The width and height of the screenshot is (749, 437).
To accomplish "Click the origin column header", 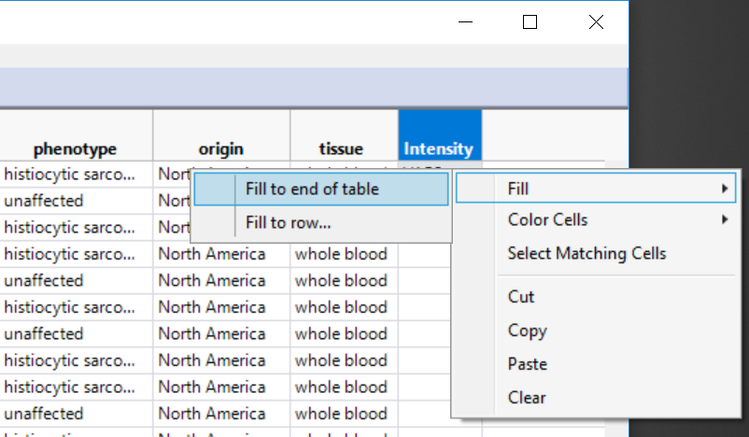I will coord(221,149).
